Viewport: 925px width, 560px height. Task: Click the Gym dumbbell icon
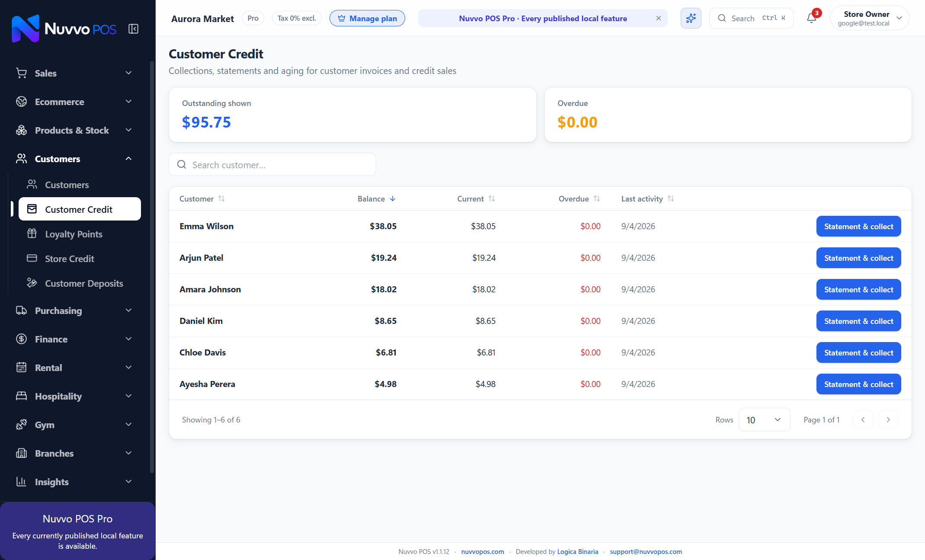coord(21,425)
